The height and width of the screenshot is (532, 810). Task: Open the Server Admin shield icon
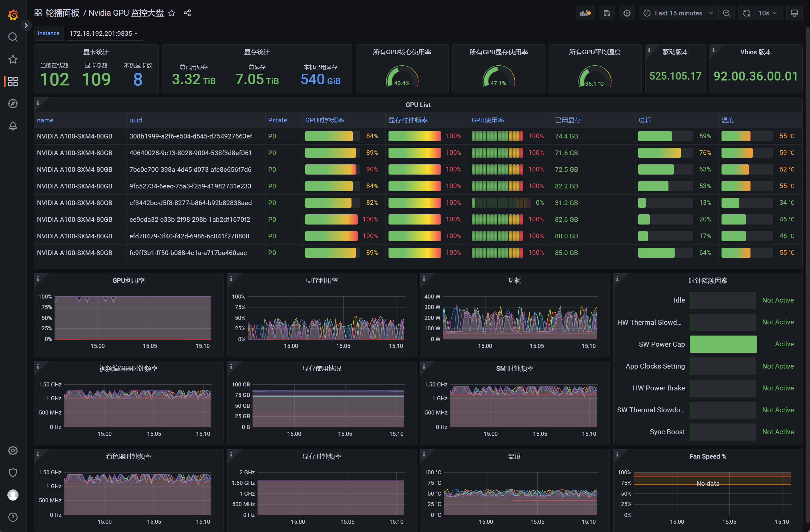13,472
